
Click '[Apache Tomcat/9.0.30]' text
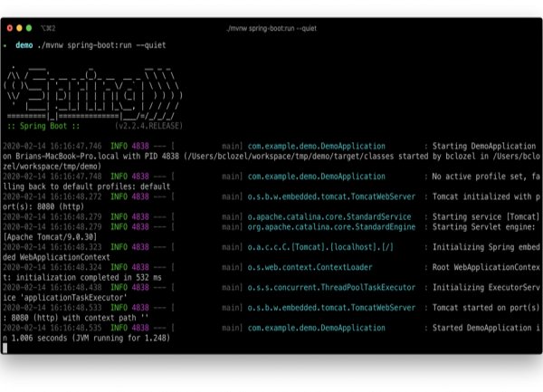pos(50,237)
